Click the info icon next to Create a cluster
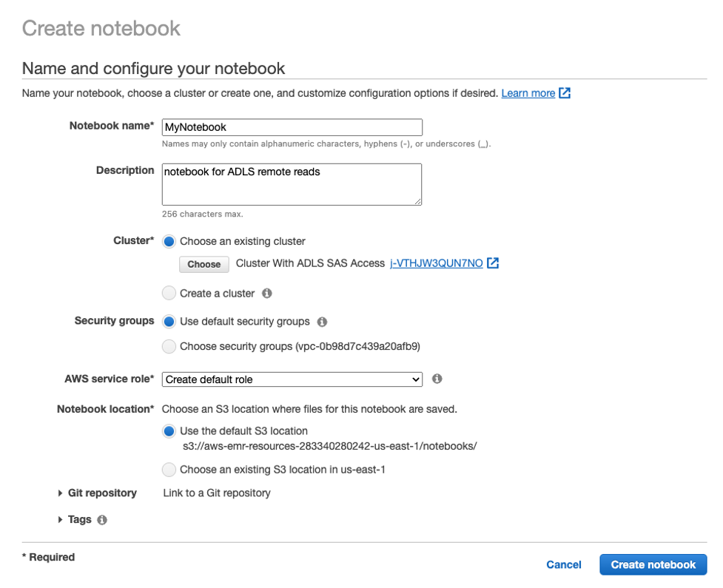Screen dimensions: 723x588 pos(266,293)
